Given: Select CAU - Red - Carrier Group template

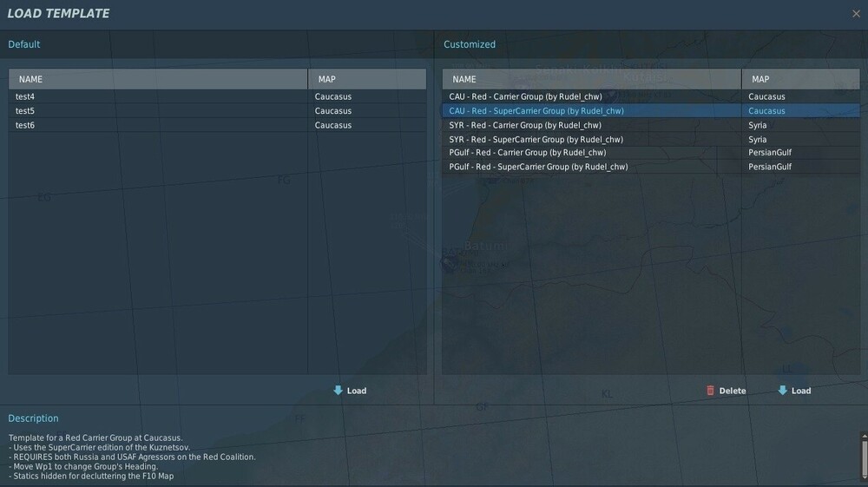Looking at the screenshot, I should [651, 96].
